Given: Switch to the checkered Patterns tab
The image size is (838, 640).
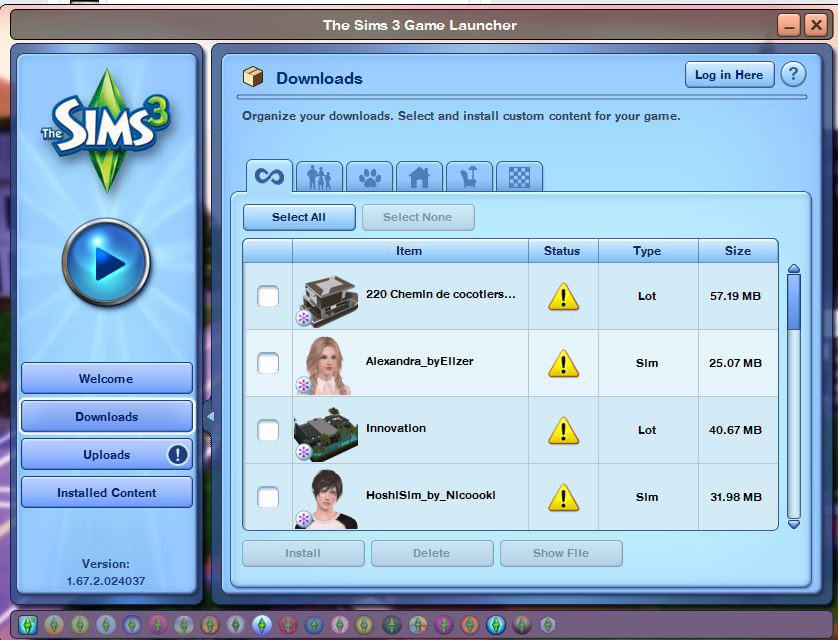Looking at the screenshot, I should point(519,176).
